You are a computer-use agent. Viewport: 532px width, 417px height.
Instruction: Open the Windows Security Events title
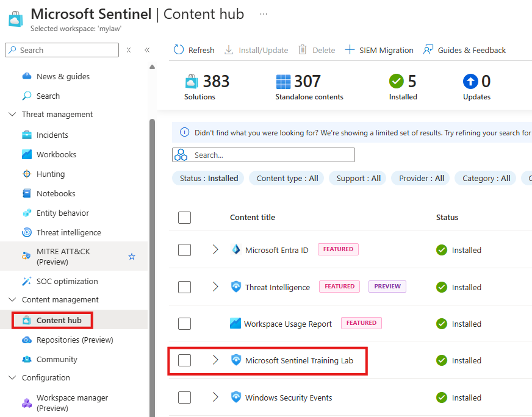coord(289,397)
